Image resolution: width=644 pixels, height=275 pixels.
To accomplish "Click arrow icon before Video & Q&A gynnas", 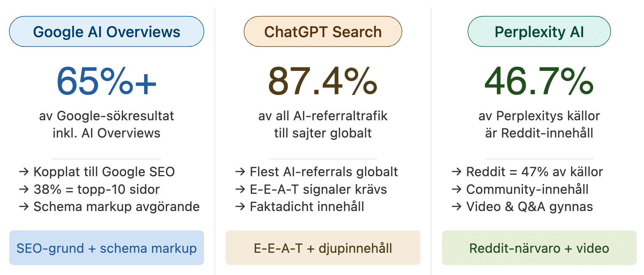I will [x=457, y=207].
